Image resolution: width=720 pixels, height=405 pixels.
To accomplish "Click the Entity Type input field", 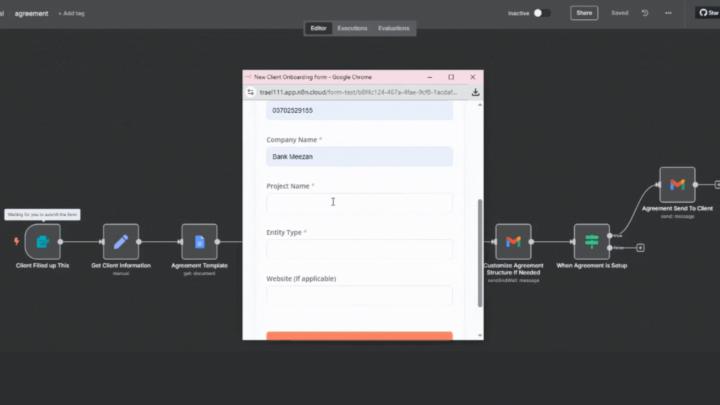I will (359, 249).
